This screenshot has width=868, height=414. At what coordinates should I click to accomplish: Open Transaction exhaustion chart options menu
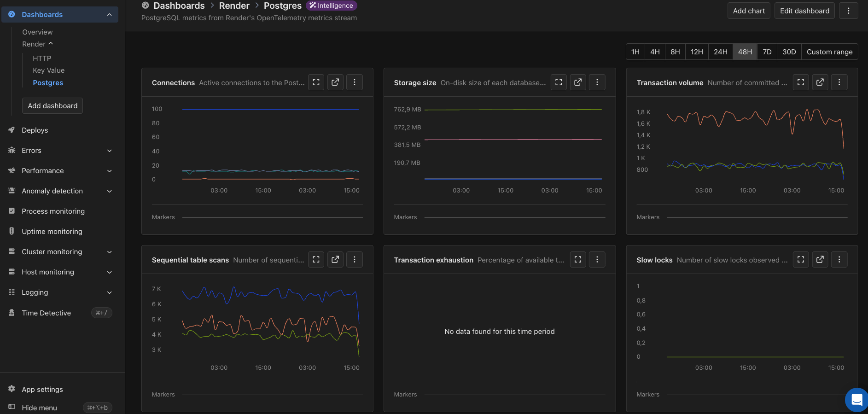pos(597,259)
